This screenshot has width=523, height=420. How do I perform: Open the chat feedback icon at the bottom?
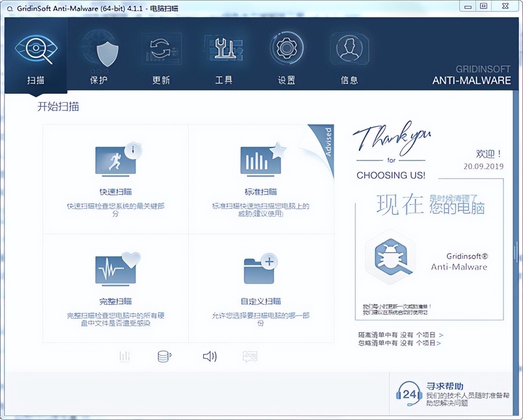(x=250, y=356)
